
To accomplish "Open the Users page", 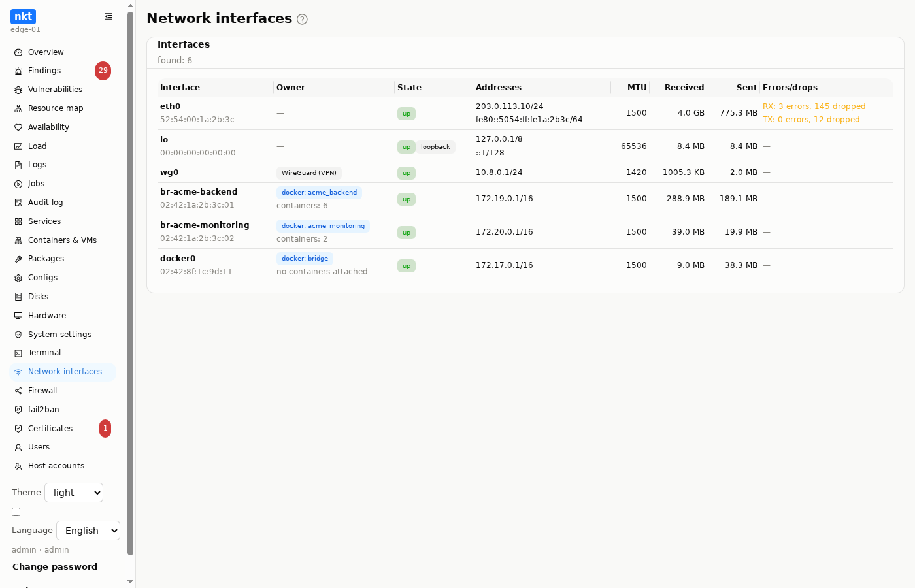I will tap(63, 447).
